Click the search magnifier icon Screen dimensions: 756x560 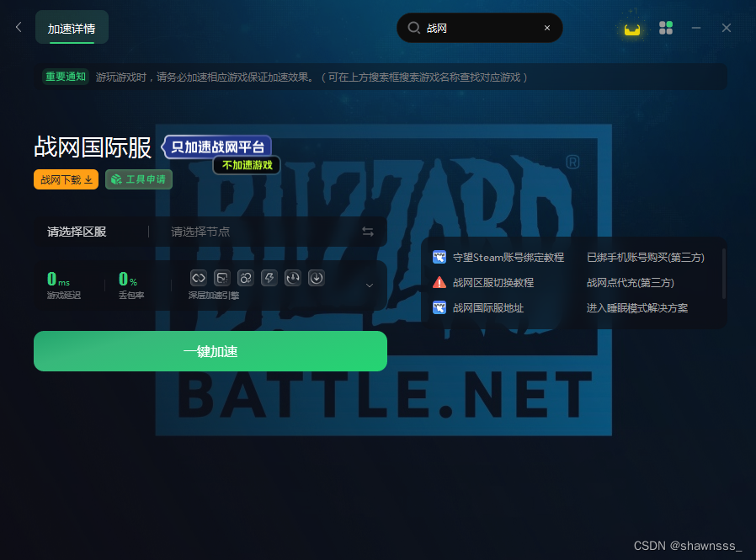[x=413, y=28]
